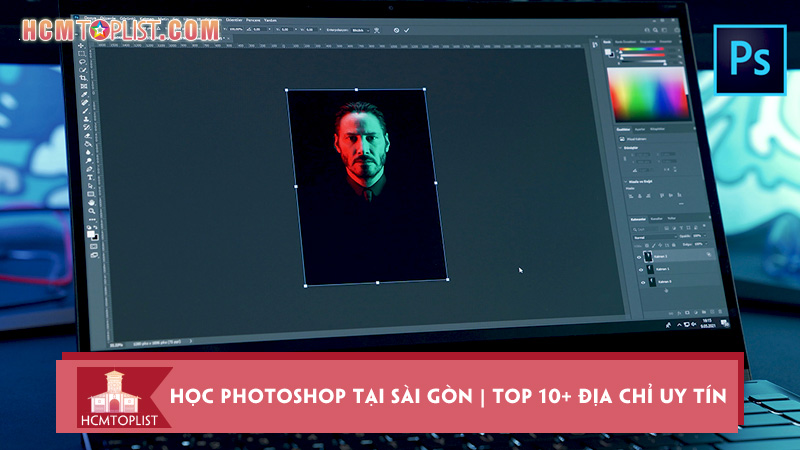Select the Rectangle shape tool
This screenshot has height=450, width=800.
91,194
